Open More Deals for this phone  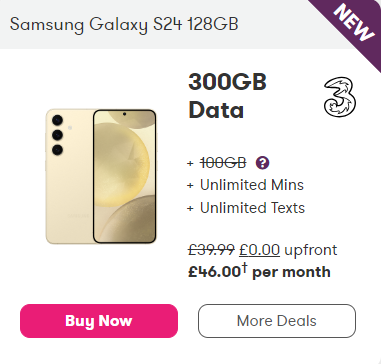pos(277,321)
